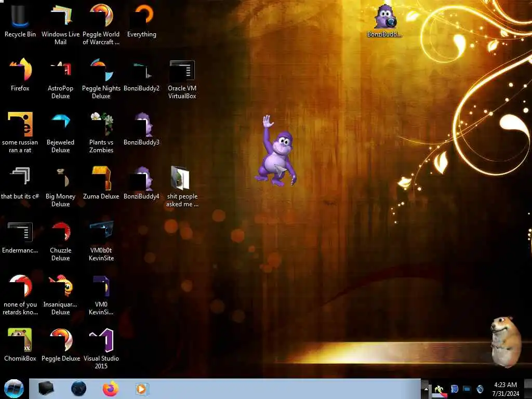Show hidden system tray icons
This screenshot has width=532, height=399.
pos(425,389)
